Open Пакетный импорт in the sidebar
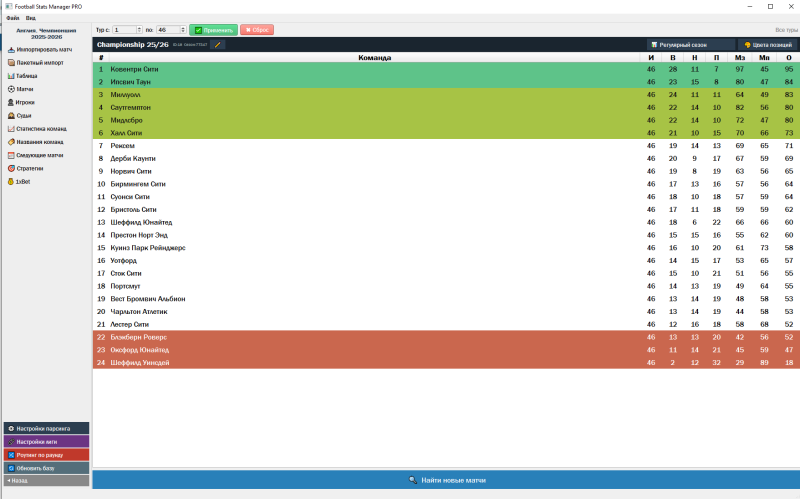Screen dimensions: 800x499 (x=36, y=63)
